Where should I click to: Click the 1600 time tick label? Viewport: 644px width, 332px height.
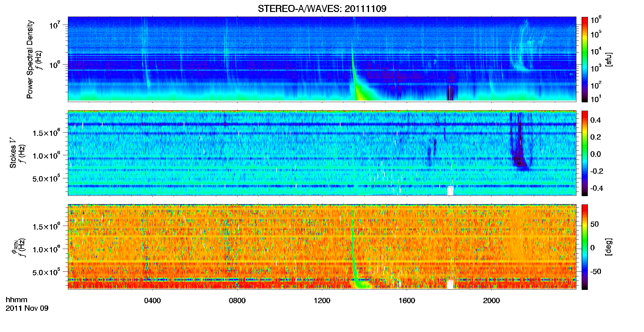[407, 301]
